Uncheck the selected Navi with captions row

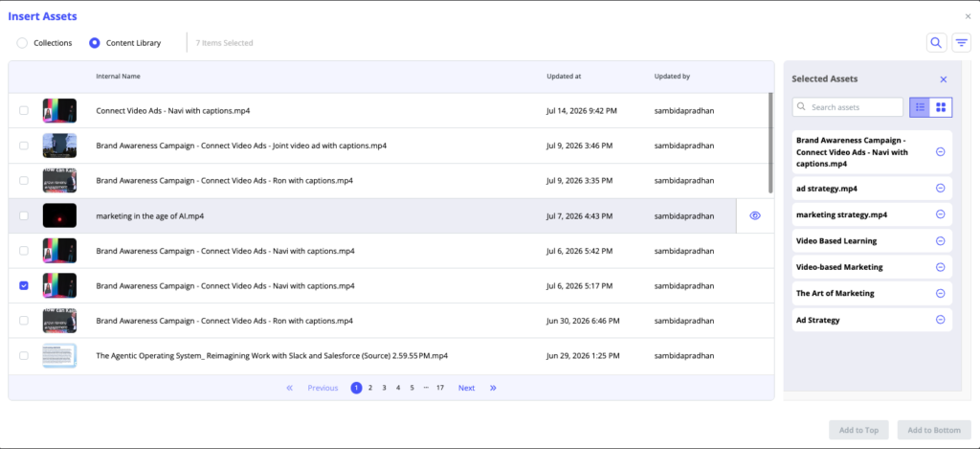click(x=24, y=286)
